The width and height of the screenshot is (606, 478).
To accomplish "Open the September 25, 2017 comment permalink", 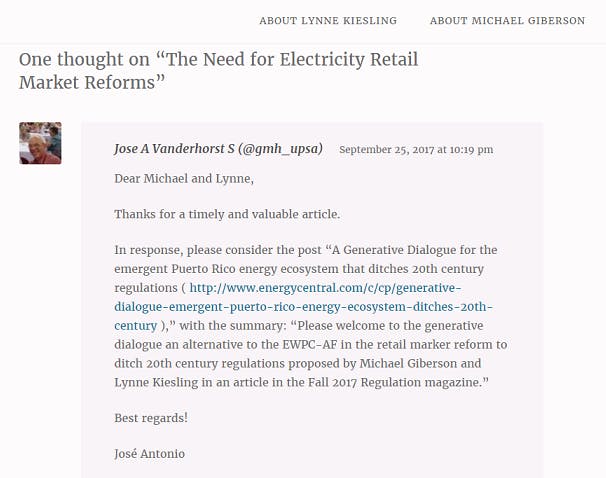I will tap(415, 150).
